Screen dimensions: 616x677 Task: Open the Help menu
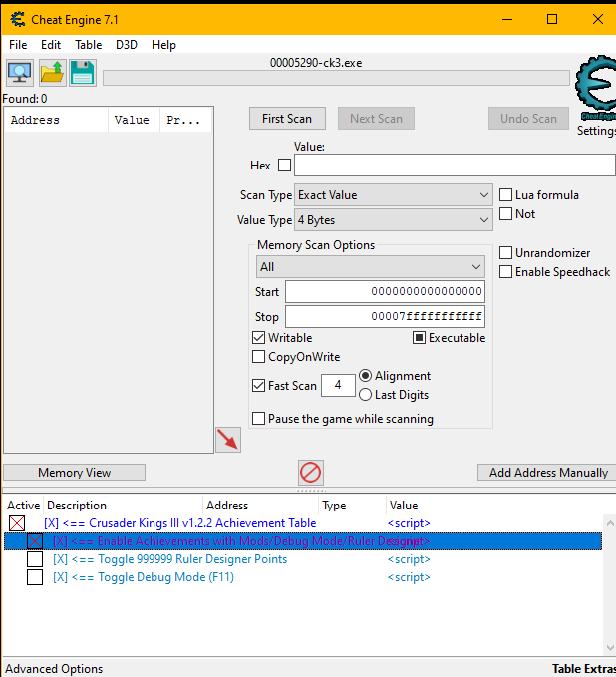click(x=164, y=45)
